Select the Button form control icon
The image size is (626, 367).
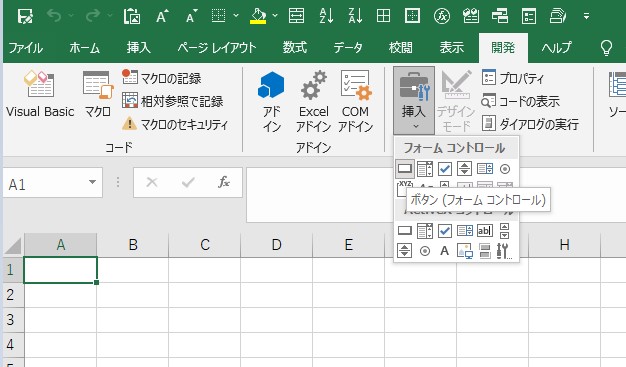tap(405, 169)
